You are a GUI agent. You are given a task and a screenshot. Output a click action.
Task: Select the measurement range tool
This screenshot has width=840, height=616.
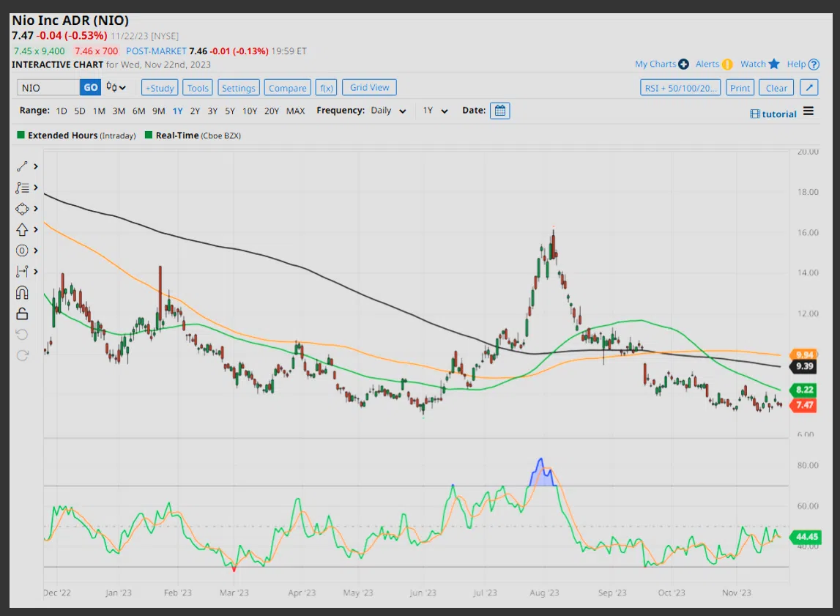click(x=22, y=272)
